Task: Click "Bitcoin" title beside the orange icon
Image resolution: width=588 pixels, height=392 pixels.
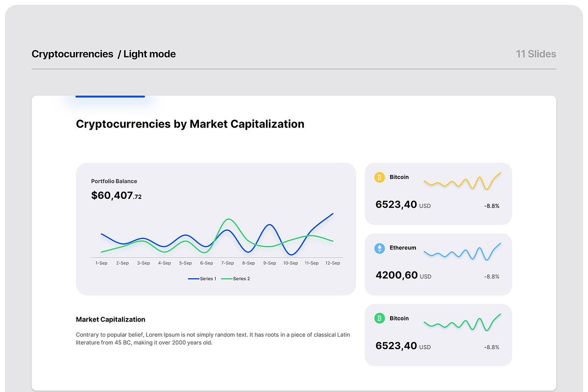Action: coord(399,177)
